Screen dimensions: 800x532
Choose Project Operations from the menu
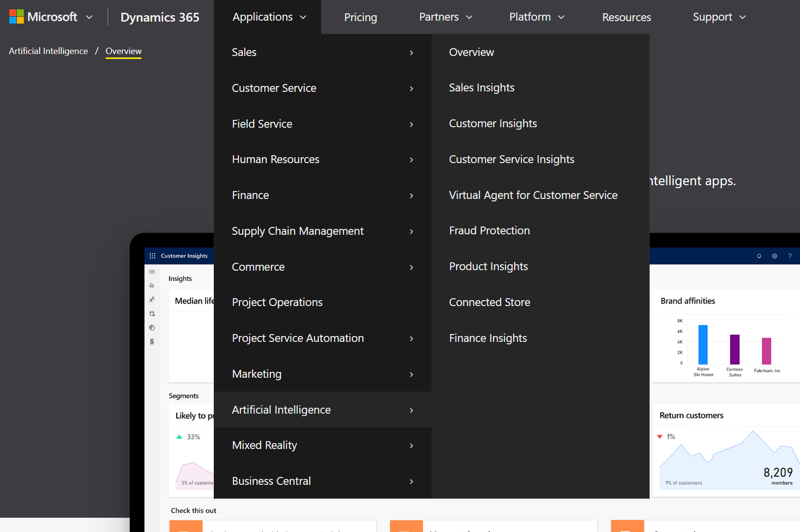coord(322,302)
